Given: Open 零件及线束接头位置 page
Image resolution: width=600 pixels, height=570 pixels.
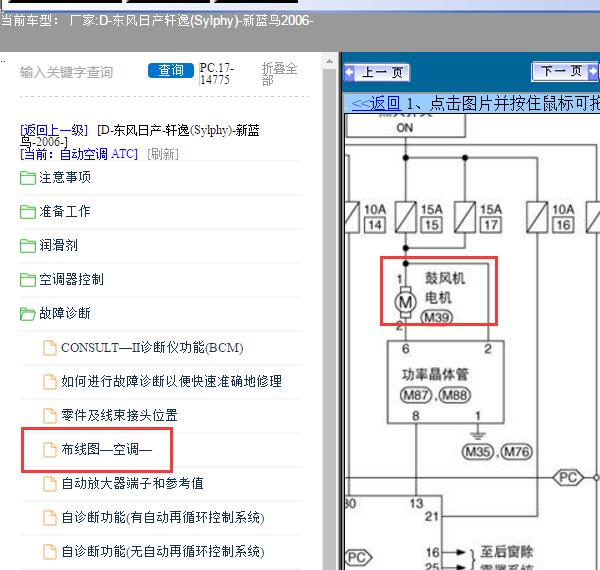Looking at the screenshot, I should point(119,415).
